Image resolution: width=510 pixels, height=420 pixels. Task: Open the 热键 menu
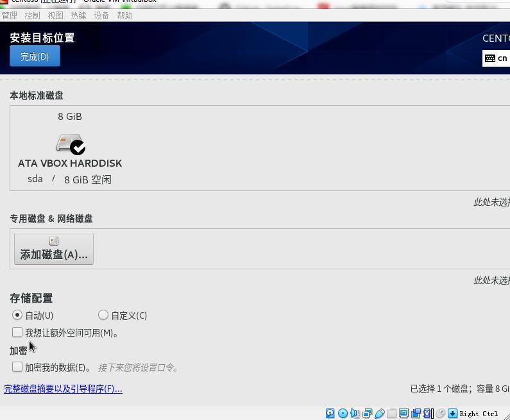(78, 15)
